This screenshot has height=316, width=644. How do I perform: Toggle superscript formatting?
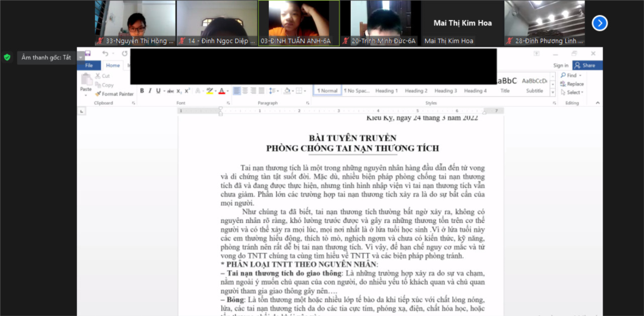(x=187, y=91)
